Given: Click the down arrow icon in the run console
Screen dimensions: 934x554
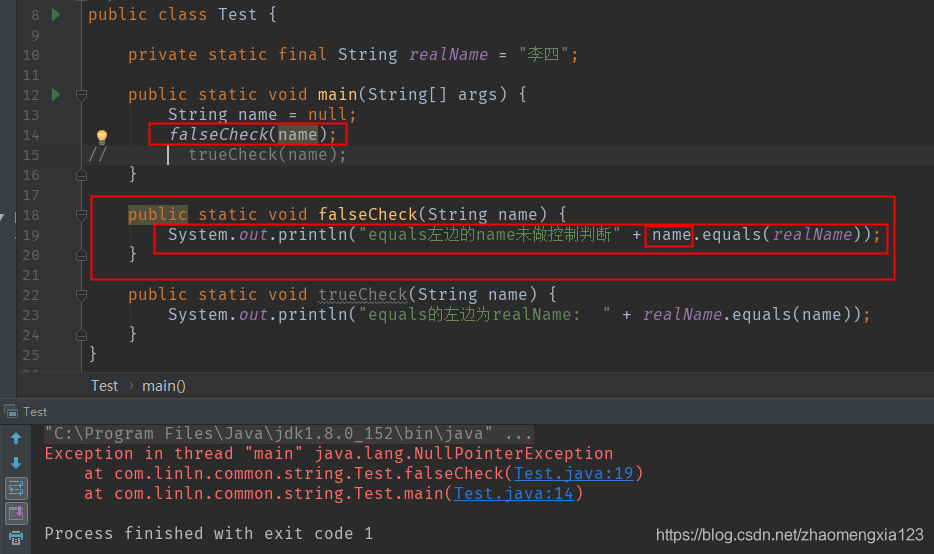Looking at the screenshot, I should point(16,463).
